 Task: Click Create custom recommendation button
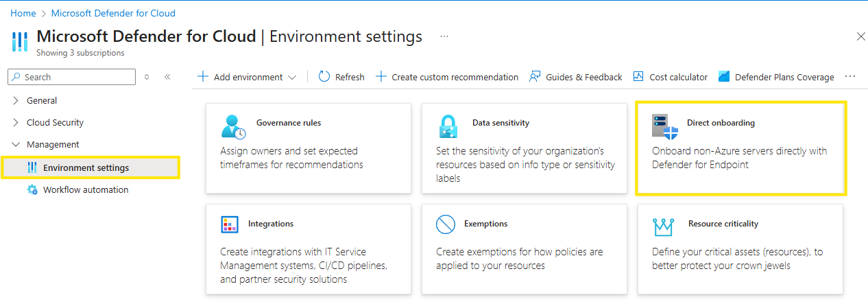447,77
